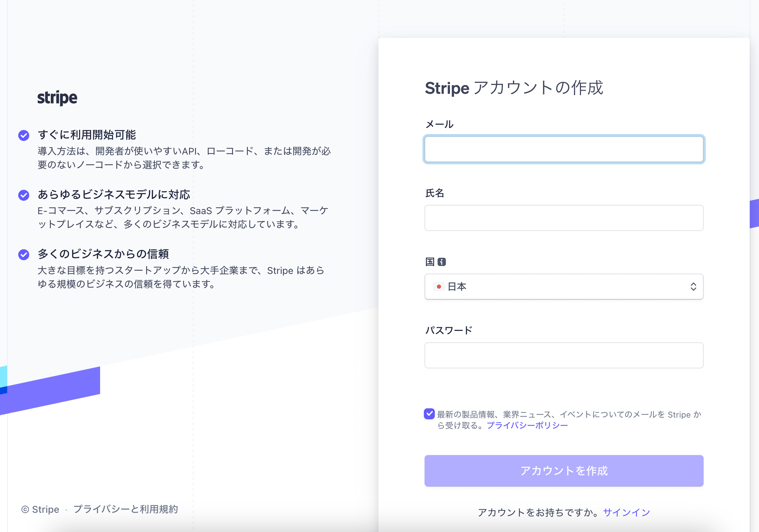
Task: Click the checkmark icon beside あらゆるビジネスモデルに対応
Action: coord(24,195)
